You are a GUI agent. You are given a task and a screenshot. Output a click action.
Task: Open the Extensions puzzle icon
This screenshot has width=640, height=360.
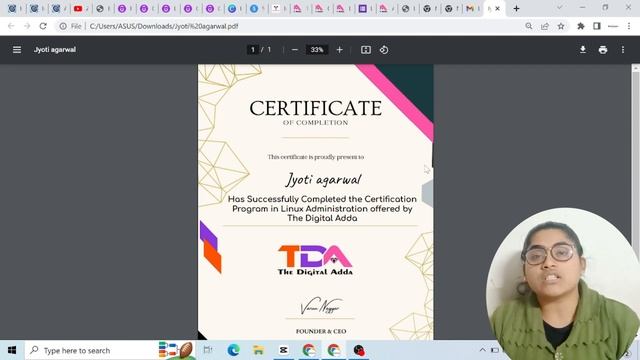point(580,26)
